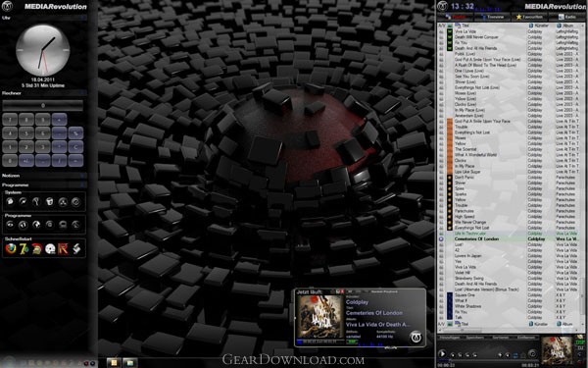This screenshot has width=588, height=368.
Task: Click the MediaRevolution logo in the now-playing popup
Action: click(x=416, y=337)
